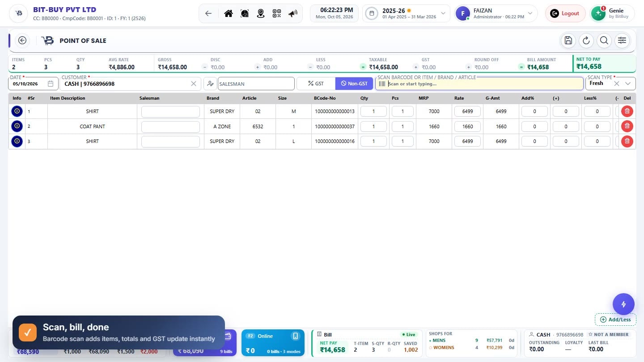Open the QR code scanner icon
The width and height of the screenshot is (644, 362).
click(x=277, y=13)
